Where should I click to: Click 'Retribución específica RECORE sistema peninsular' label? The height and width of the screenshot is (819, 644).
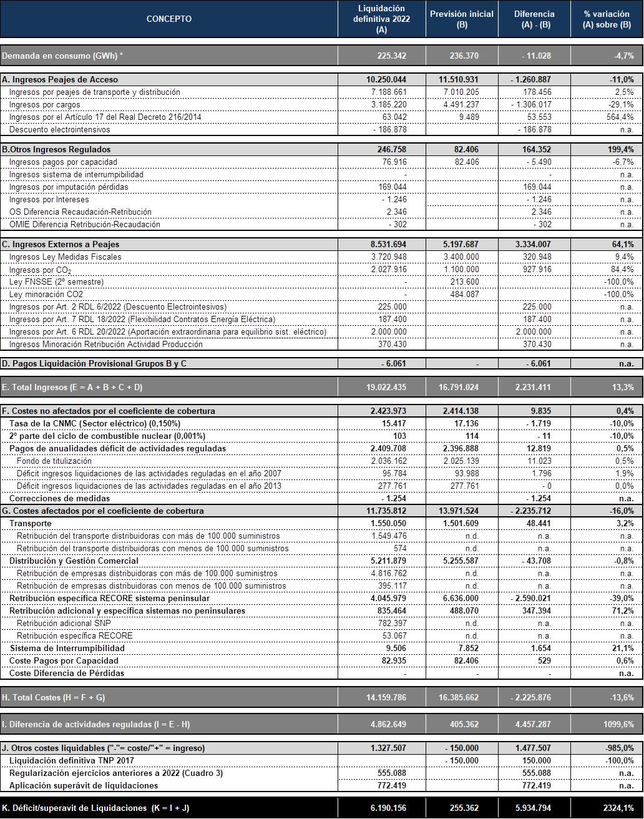[x=109, y=599]
